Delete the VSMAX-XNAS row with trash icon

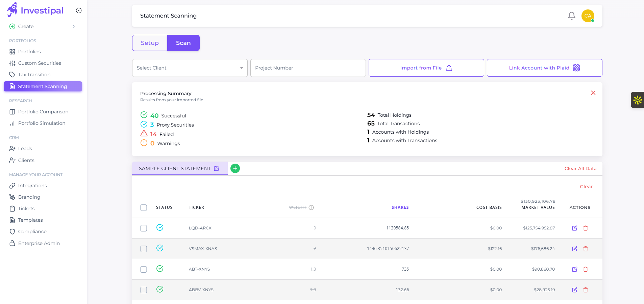586,249
